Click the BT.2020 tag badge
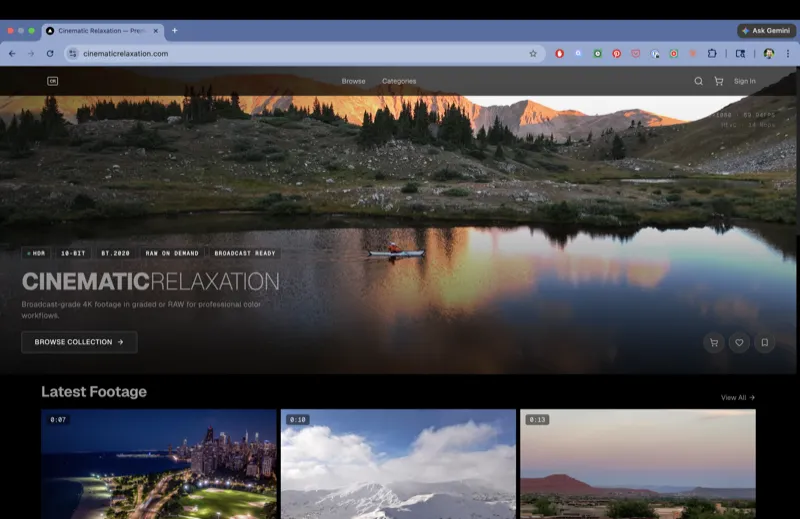This screenshot has width=800, height=519. (x=115, y=253)
